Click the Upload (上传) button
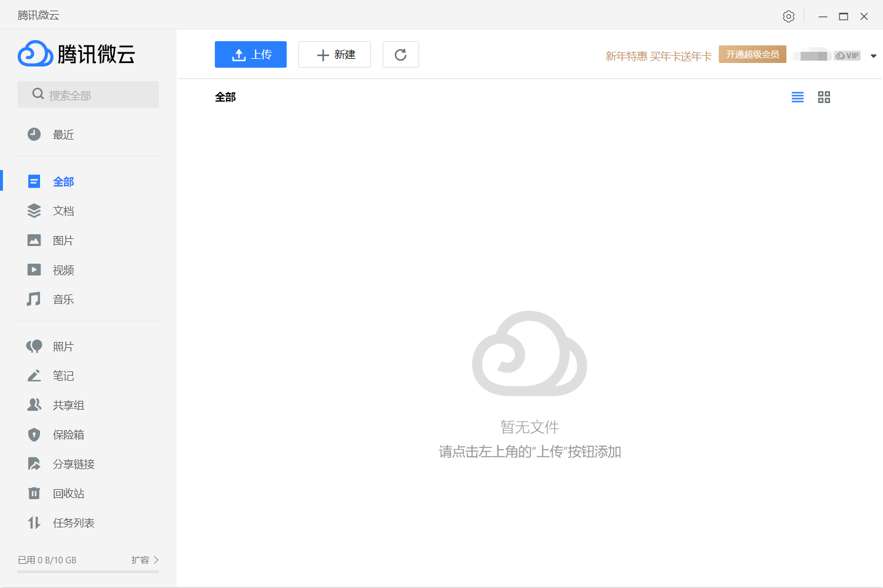 click(x=251, y=55)
